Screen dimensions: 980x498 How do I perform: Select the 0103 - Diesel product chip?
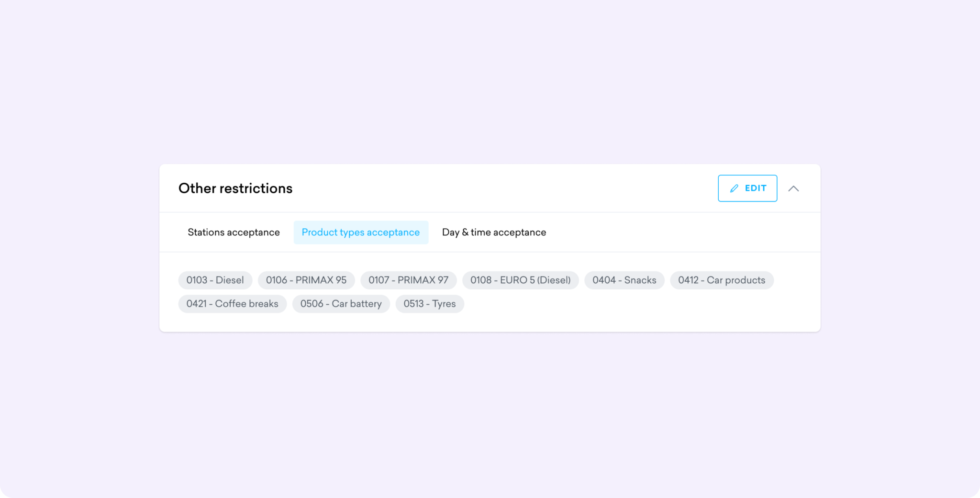215,280
